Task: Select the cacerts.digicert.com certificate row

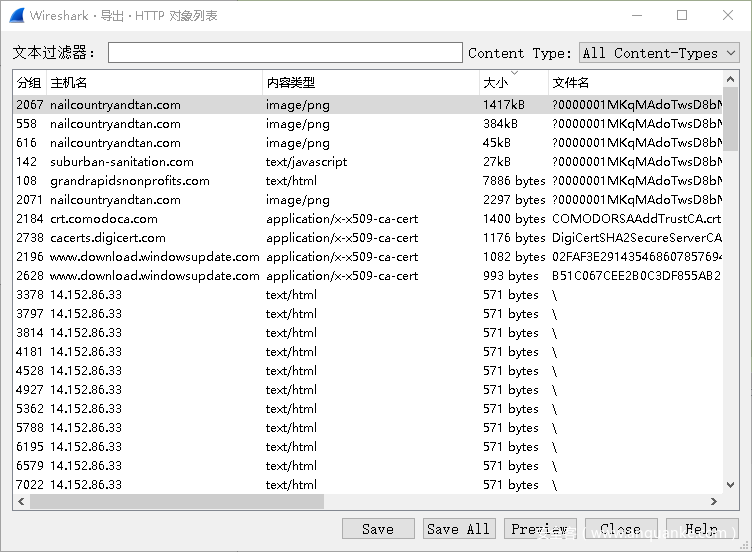Action: pyautogui.click(x=200, y=238)
